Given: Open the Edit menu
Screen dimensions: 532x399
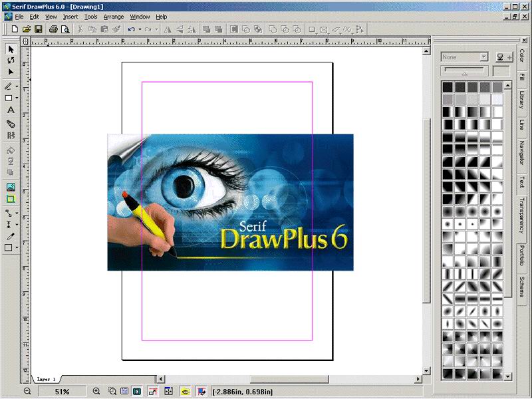Looking at the screenshot, I should coord(35,16).
